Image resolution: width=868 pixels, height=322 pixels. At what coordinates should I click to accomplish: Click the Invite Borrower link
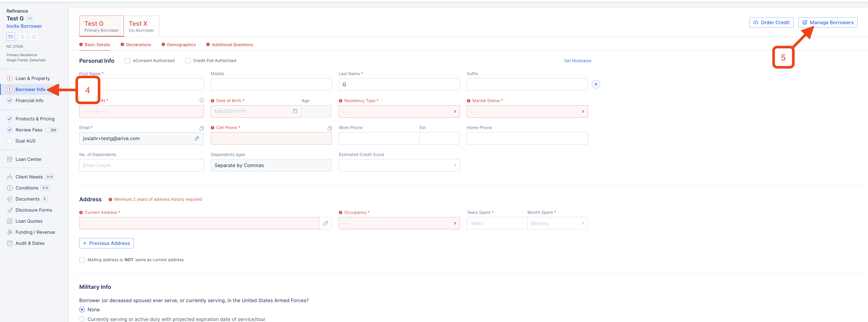(24, 26)
